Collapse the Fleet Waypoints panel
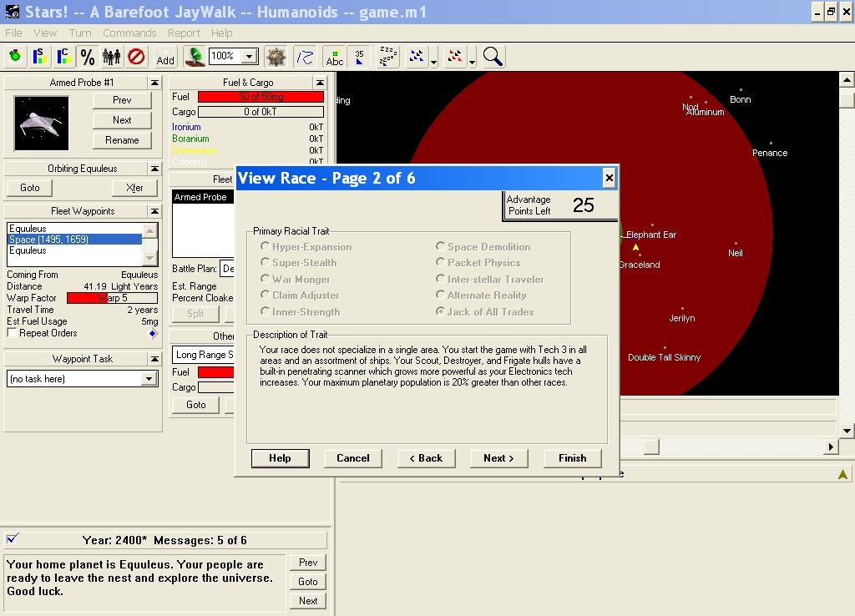855x616 pixels. (x=154, y=212)
